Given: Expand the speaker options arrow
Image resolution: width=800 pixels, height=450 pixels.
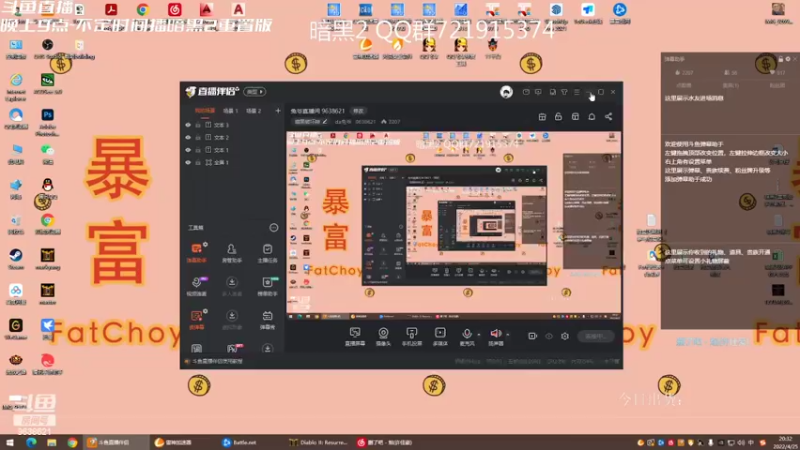Looking at the screenshot, I should pos(508,335).
